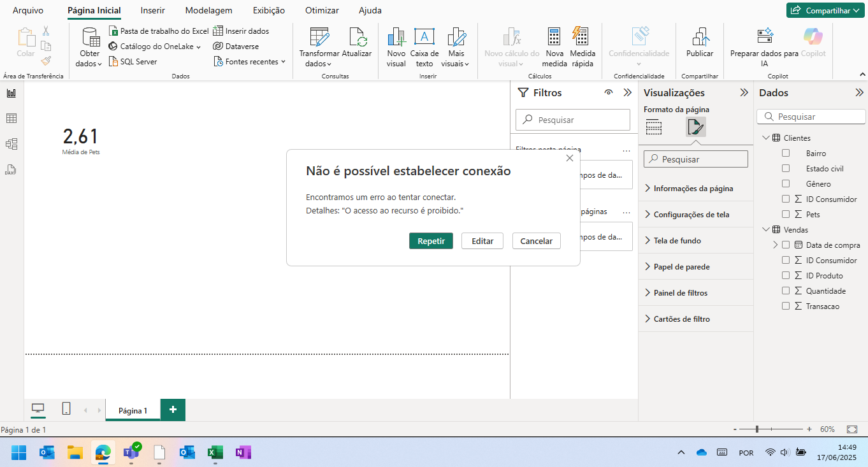The width and height of the screenshot is (868, 467).
Task: Collapse the Visualizações pane
Action: [x=744, y=92]
